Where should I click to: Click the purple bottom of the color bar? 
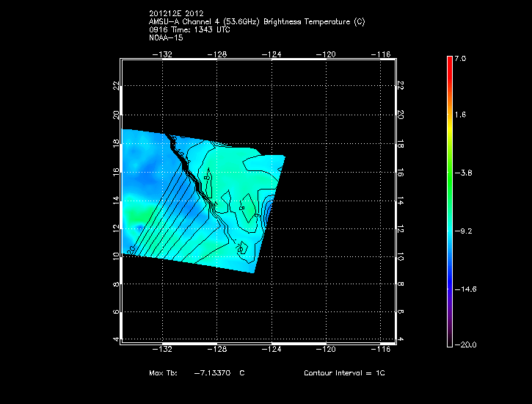click(450, 334)
